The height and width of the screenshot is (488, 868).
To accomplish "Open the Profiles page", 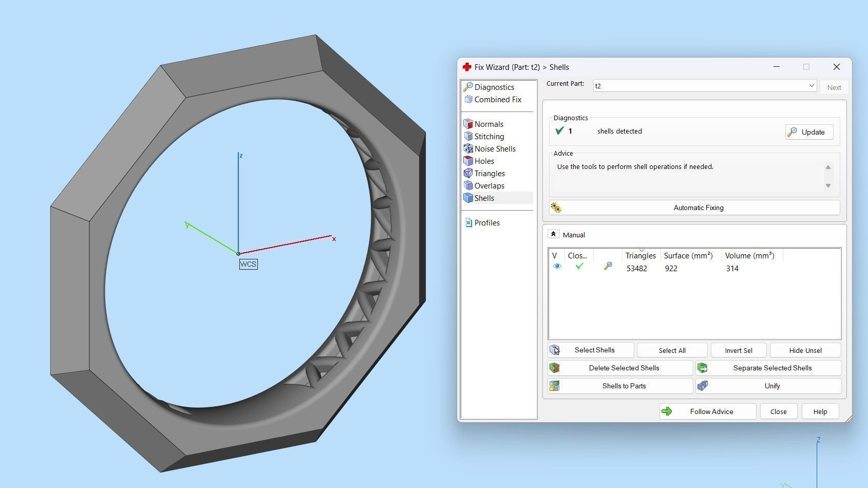I will point(482,223).
